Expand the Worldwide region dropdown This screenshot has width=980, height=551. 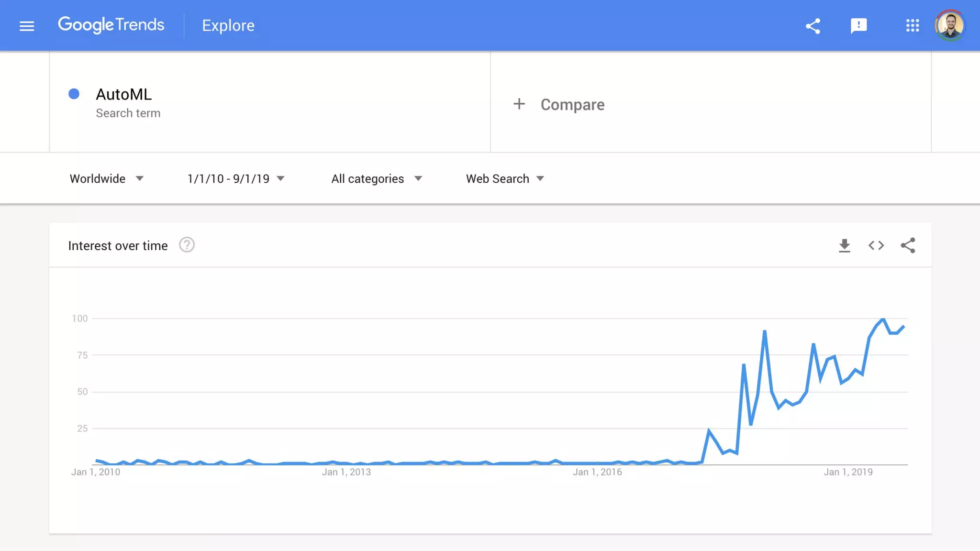(106, 179)
